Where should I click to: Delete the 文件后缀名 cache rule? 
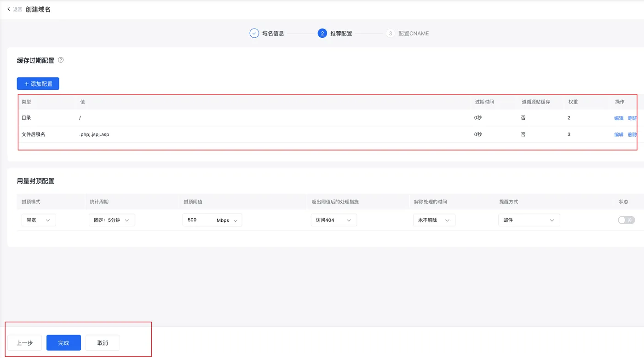pyautogui.click(x=632, y=134)
